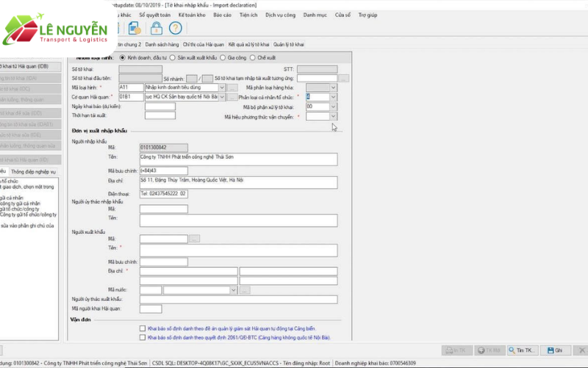The image size is (588, 368).
Task: Click Người ủy thác nhập khẩu Mã field
Action: tap(164, 209)
